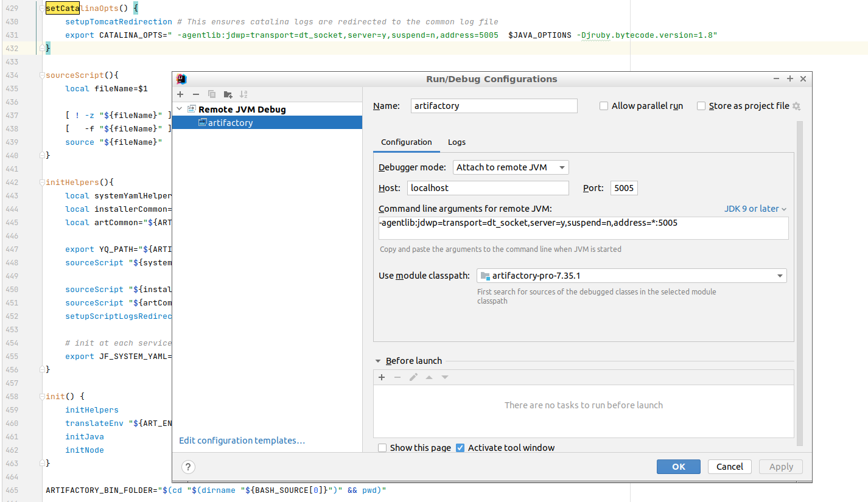Uncheck Activate tool window
The width and height of the screenshot is (868, 502).
(460, 448)
